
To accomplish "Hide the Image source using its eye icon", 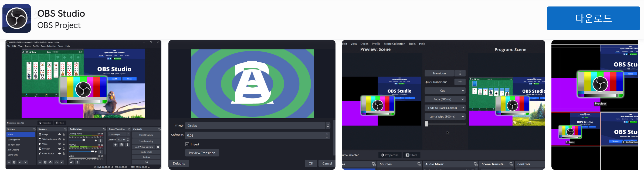I will pos(59,134).
